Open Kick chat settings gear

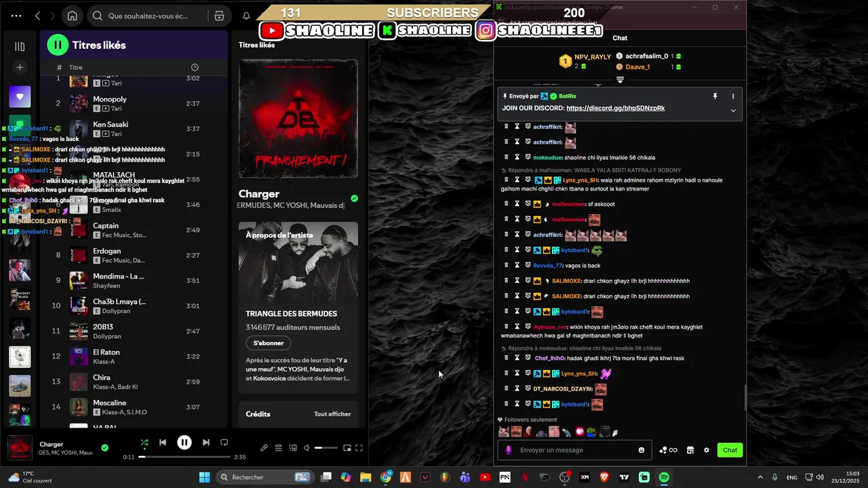click(707, 450)
